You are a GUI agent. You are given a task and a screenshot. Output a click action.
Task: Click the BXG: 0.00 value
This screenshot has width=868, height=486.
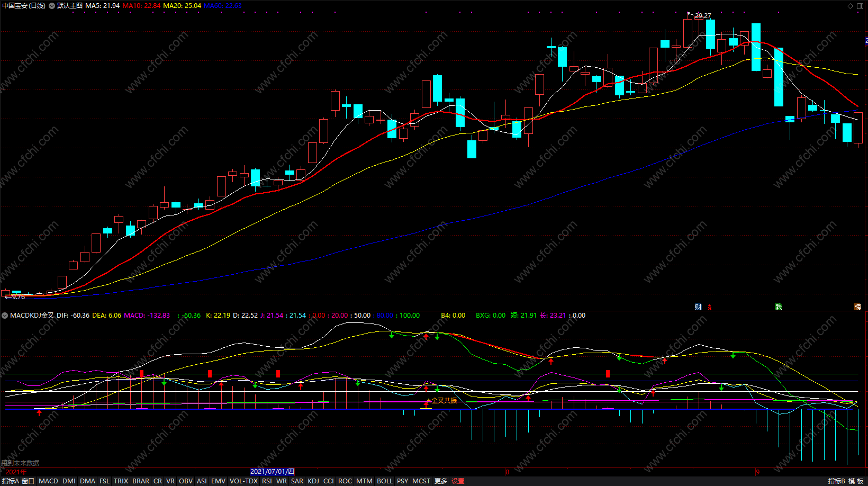pos(491,316)
